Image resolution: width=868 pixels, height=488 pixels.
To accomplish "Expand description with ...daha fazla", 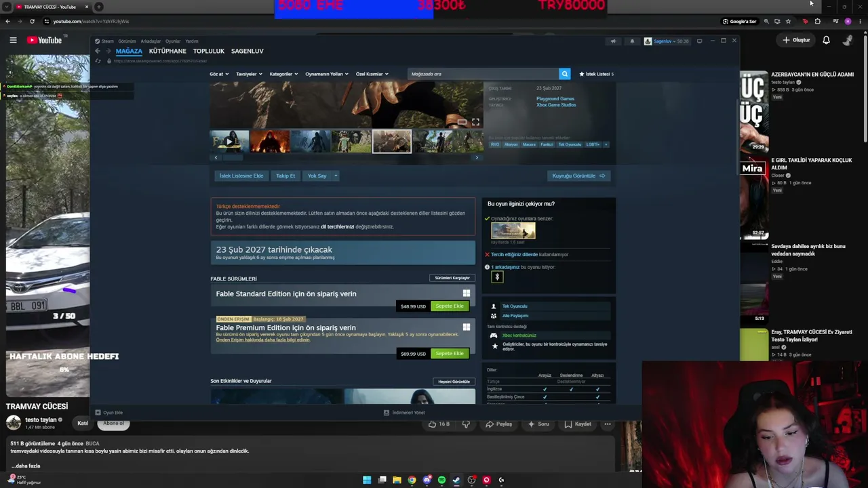I will pyautogui.click(x=26, y=466).
